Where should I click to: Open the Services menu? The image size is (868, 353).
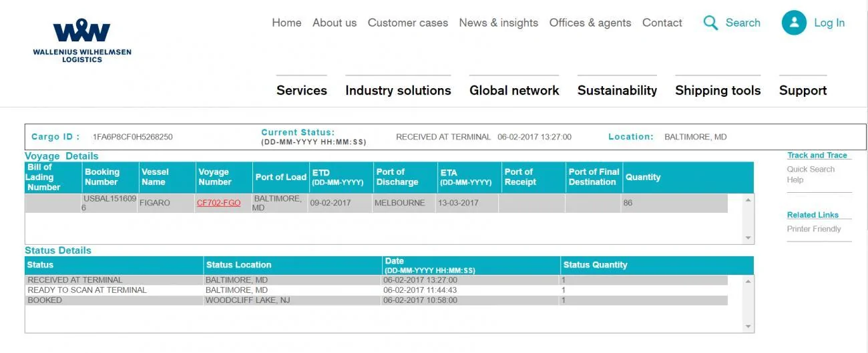[x=302, y=90]
